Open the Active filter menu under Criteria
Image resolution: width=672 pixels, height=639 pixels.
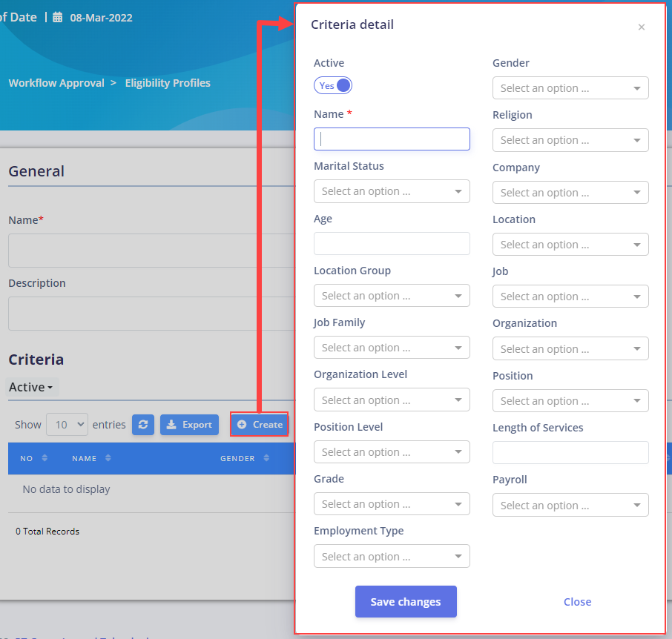31,387
